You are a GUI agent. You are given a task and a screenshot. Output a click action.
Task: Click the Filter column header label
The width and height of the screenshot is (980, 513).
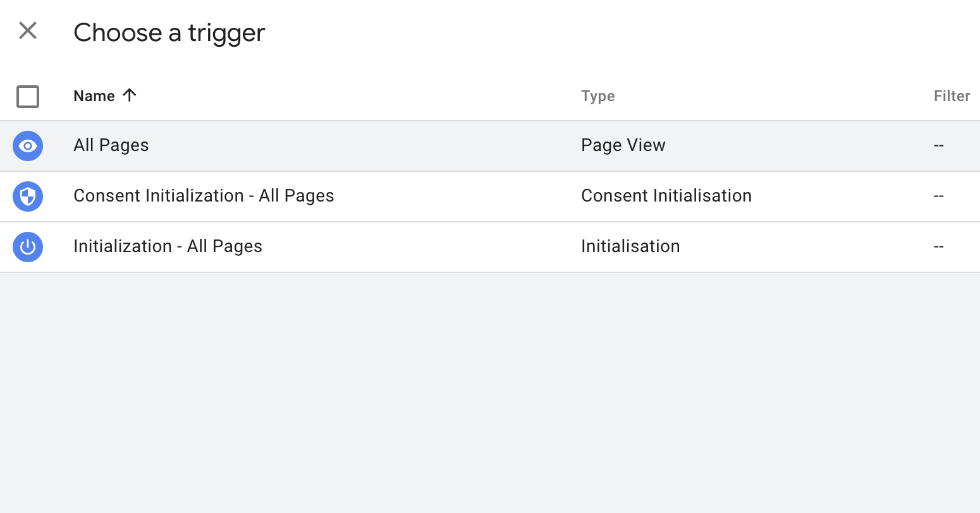[x=952, y=95]
